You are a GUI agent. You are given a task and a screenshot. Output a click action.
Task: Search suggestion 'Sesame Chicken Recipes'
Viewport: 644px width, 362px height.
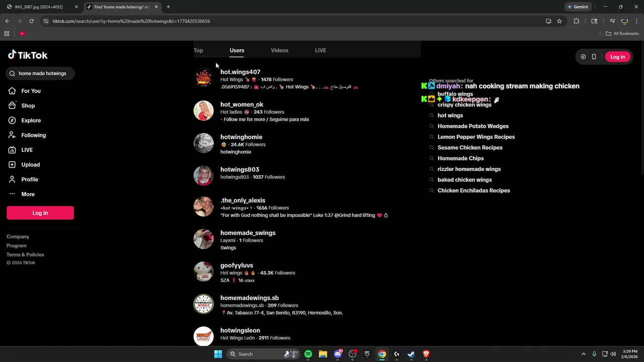pos(470,148)
